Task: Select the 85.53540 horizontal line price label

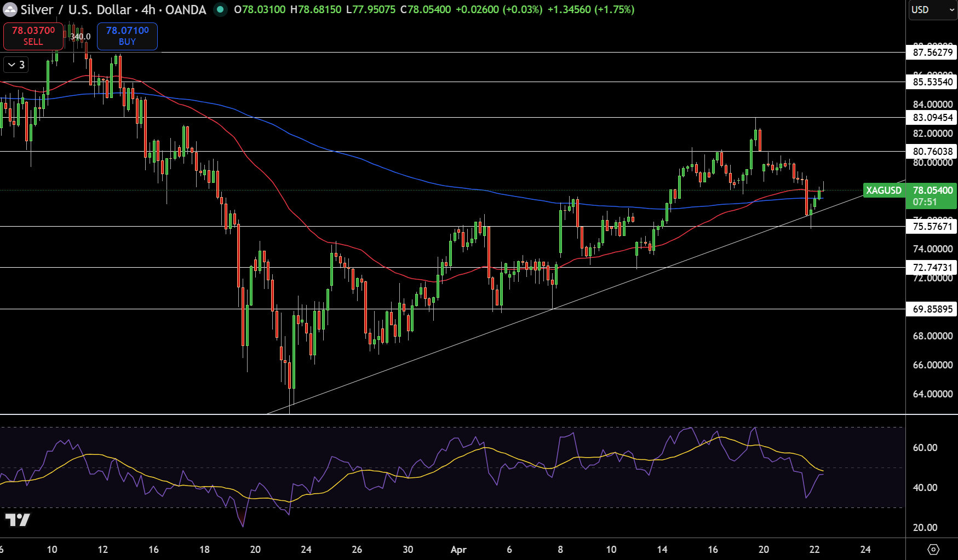Action: [x=932, y=82]
